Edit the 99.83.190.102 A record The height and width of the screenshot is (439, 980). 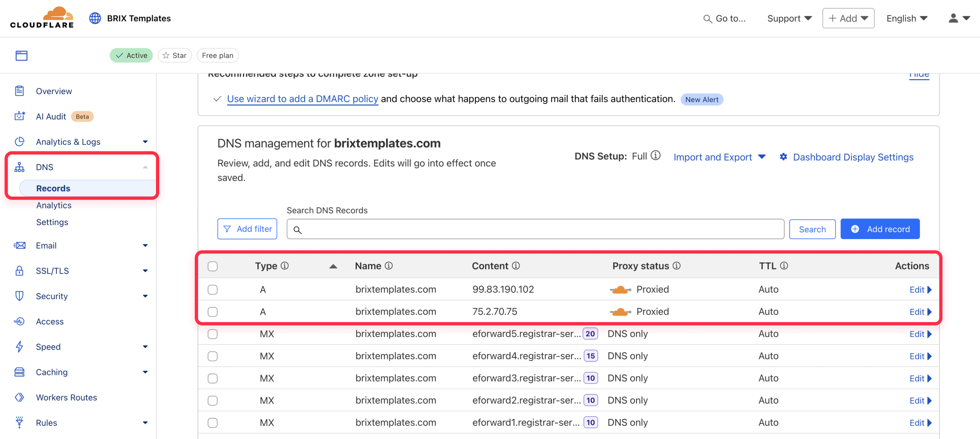(x=920, y=290)
